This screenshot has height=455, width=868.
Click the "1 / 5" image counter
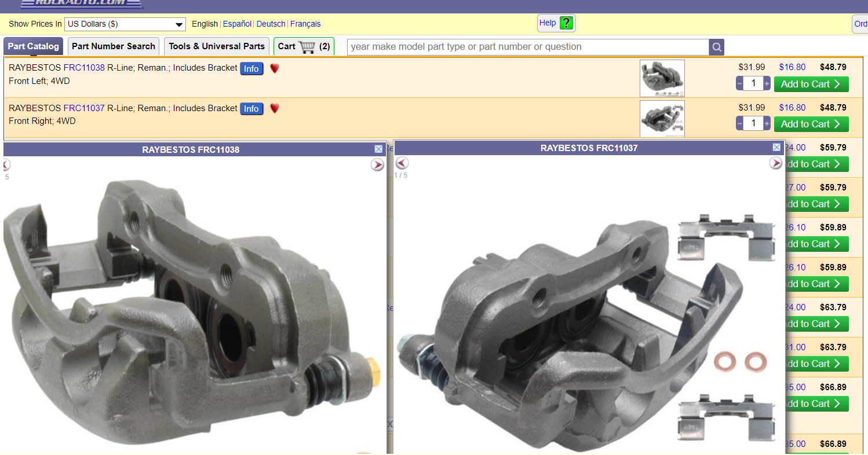(401, 175)
